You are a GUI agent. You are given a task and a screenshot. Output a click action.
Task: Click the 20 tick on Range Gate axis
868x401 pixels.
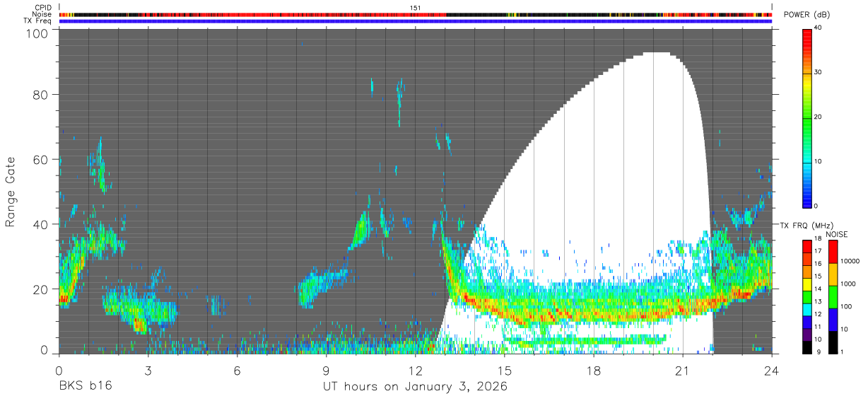pyautogui.click(x=41, y=289)
